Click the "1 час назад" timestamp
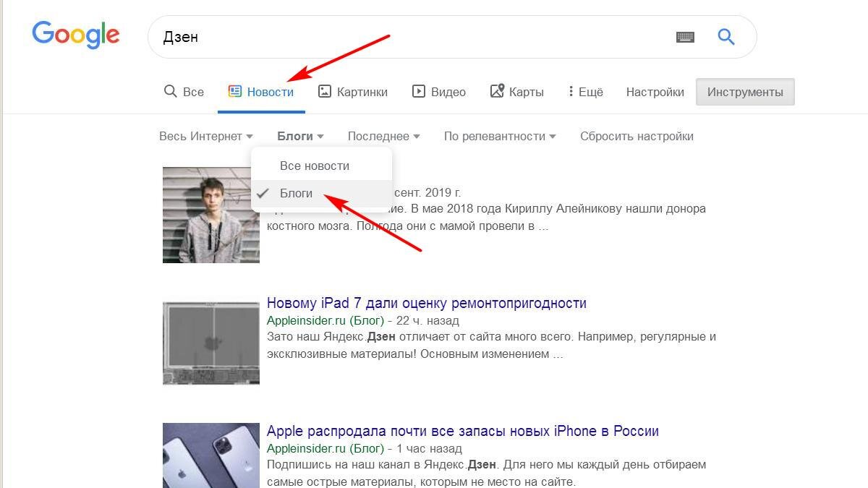This screenshot has width=868, height=488. click(x=429, y=448)
